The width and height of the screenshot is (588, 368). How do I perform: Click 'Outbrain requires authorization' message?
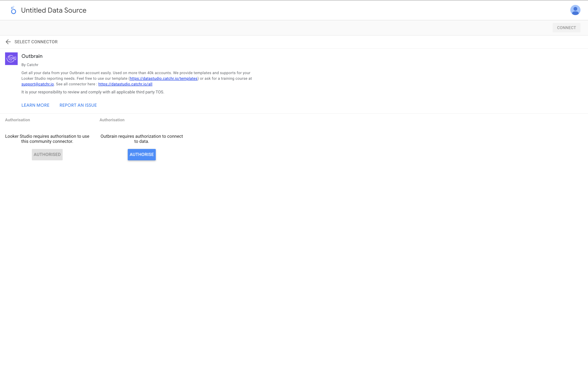click(x=142, y=139)
